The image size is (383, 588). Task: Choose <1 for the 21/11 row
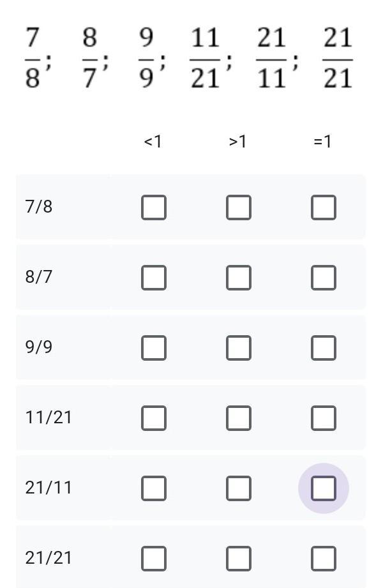click(153, 488)
